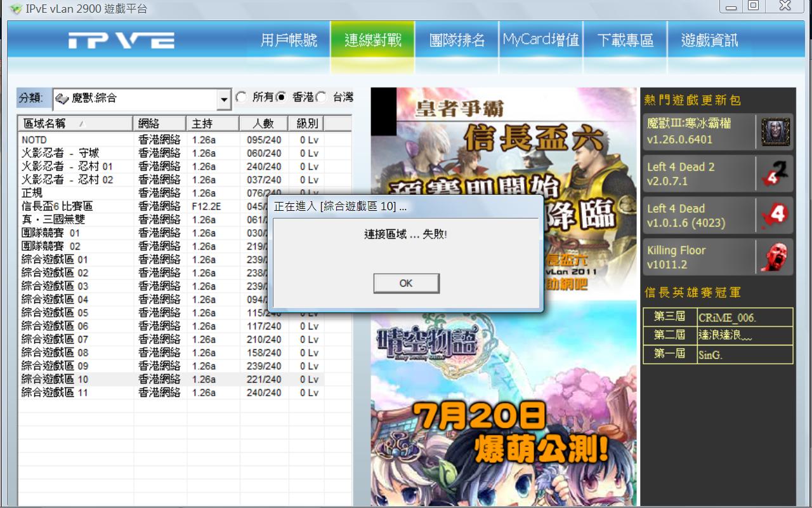
Task: Select the 所有 radio button
Action: [241, 97]
